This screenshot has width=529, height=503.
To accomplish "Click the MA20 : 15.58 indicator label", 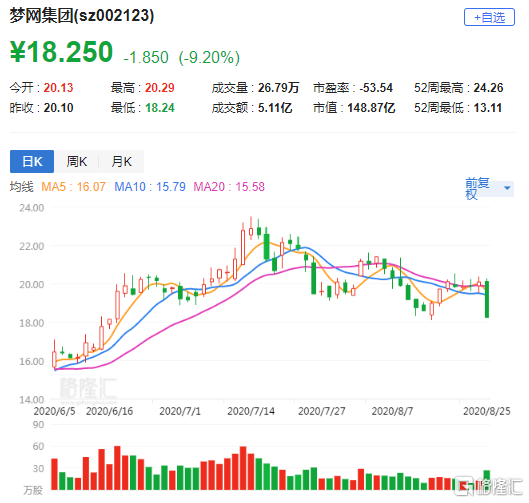I will click(229, 187).
